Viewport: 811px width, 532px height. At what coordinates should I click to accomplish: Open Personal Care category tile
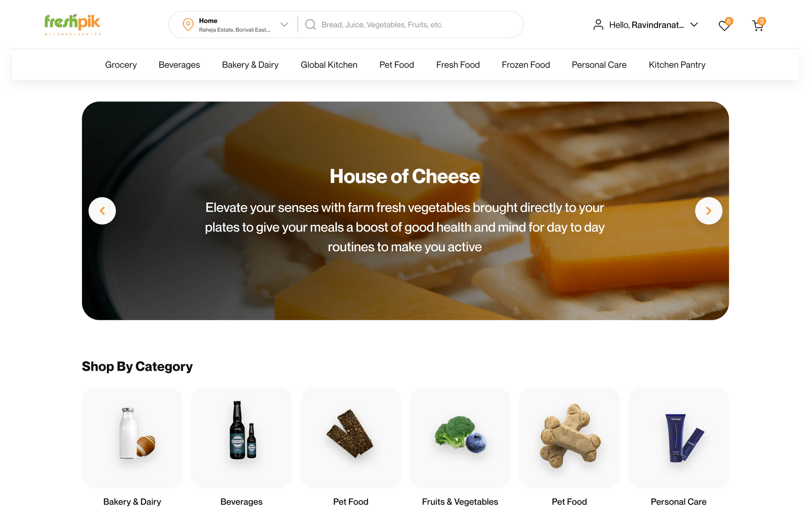[x=679, y=438]
